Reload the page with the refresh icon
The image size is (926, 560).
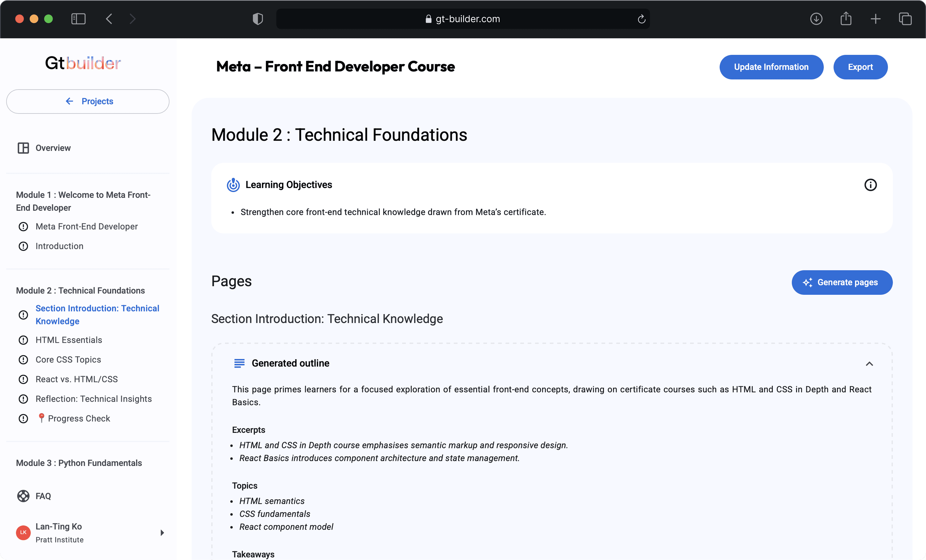pos(641,19)
